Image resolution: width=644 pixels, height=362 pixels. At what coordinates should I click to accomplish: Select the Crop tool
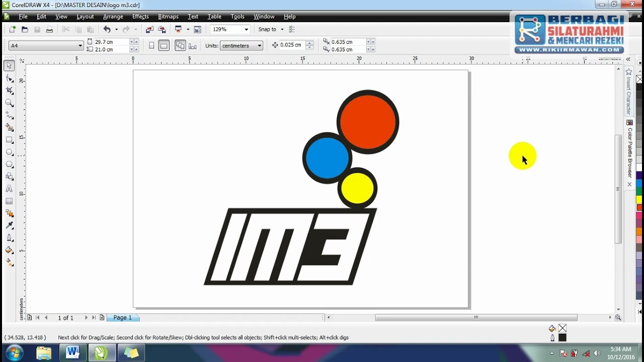[9, 90]
